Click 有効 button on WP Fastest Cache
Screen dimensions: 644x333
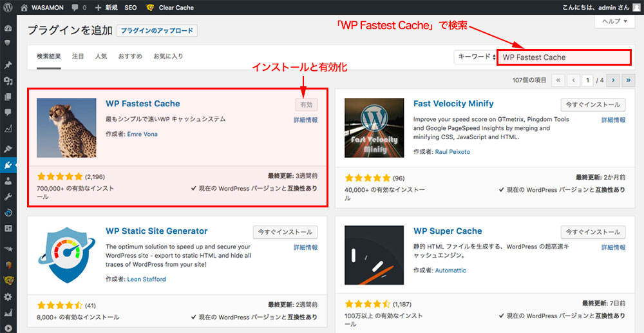click(x=307, y=105)
